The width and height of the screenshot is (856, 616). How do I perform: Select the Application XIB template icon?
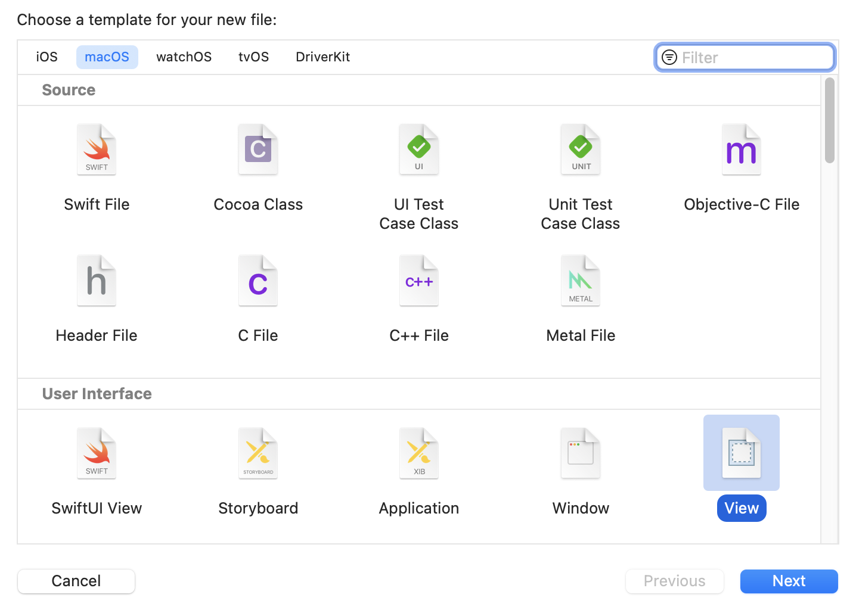tap(419, 453)
